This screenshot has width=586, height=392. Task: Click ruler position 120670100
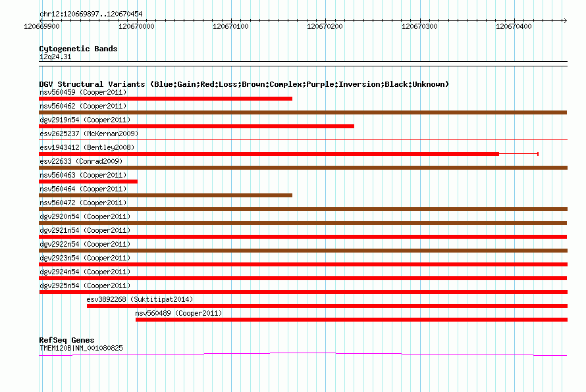click(x=230, y=26)
